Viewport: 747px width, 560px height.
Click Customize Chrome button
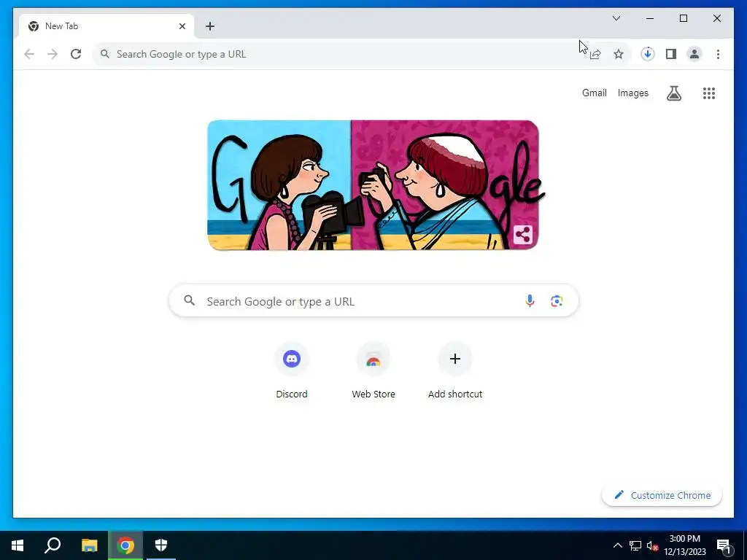[x=662, y=495]
